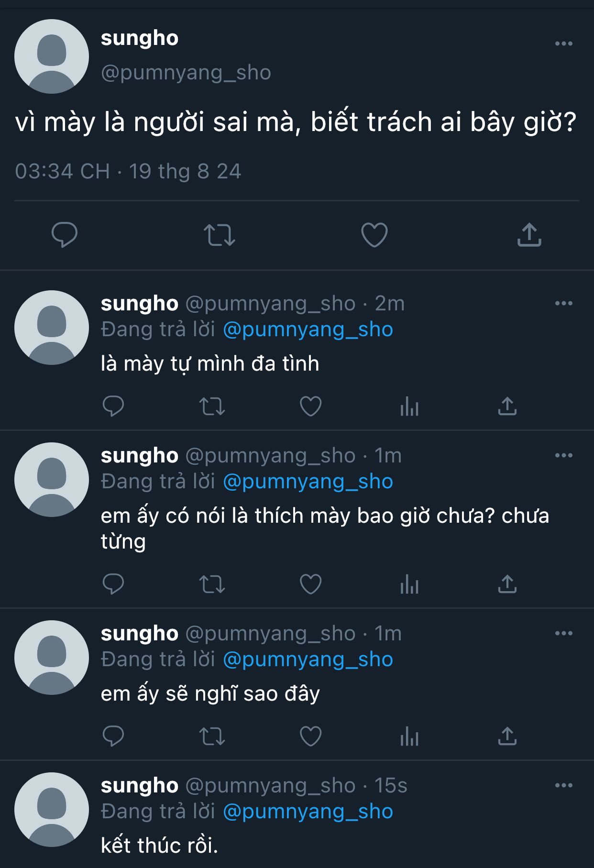Share the 'em ấy có nói là thích mày' reply
594x868 pixels.
tap(507, 584)
